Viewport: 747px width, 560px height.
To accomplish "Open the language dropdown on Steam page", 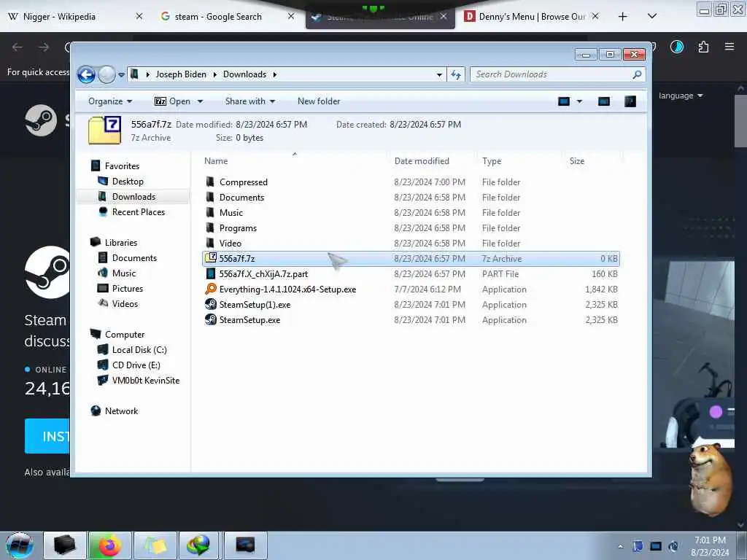I will click(681, 96).
